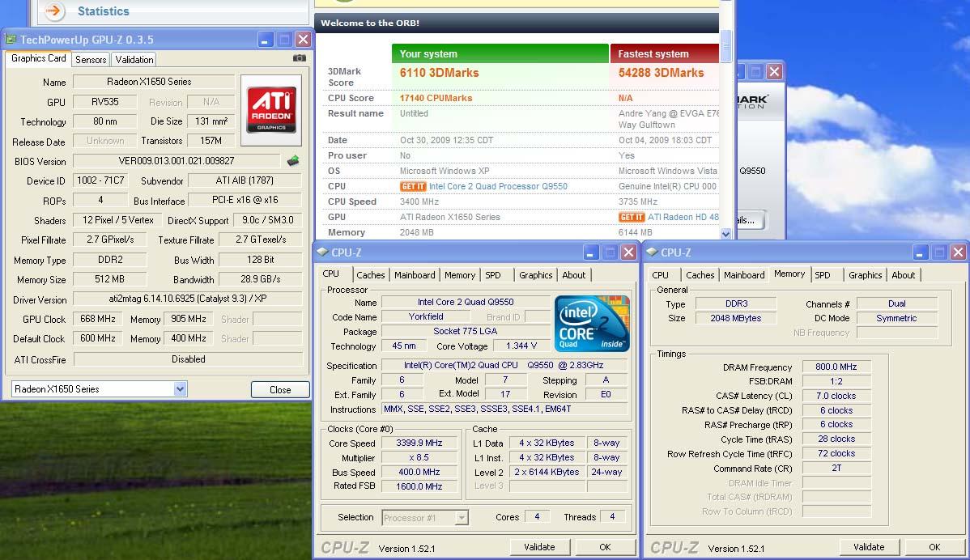
Task: Open the Caches tab in left CPU-Z
Action: [371, 275]
